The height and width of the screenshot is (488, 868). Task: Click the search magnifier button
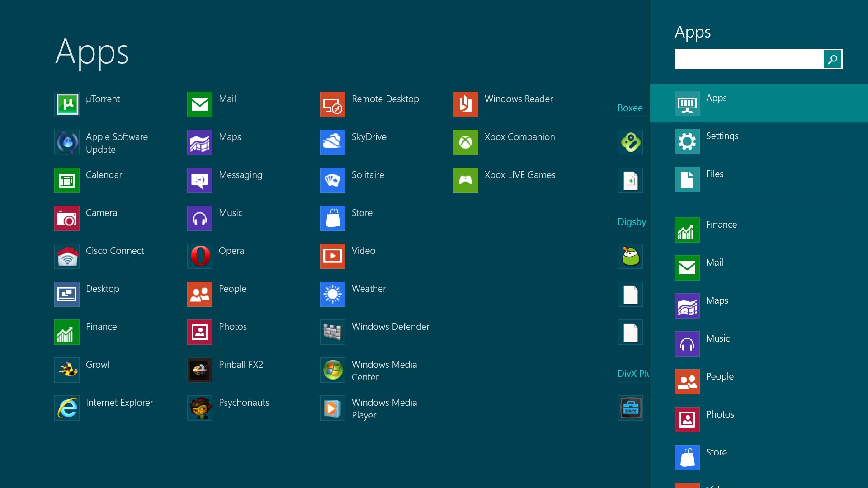click(832, 59)
